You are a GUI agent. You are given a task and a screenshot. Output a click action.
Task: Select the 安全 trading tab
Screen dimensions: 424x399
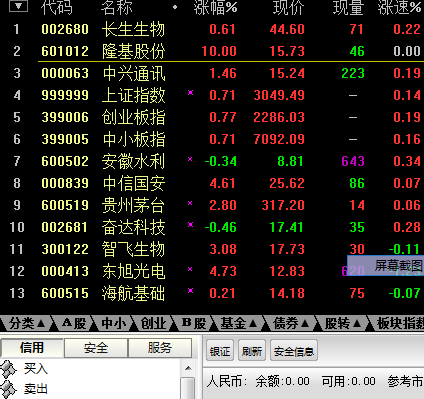click(96, 348)
